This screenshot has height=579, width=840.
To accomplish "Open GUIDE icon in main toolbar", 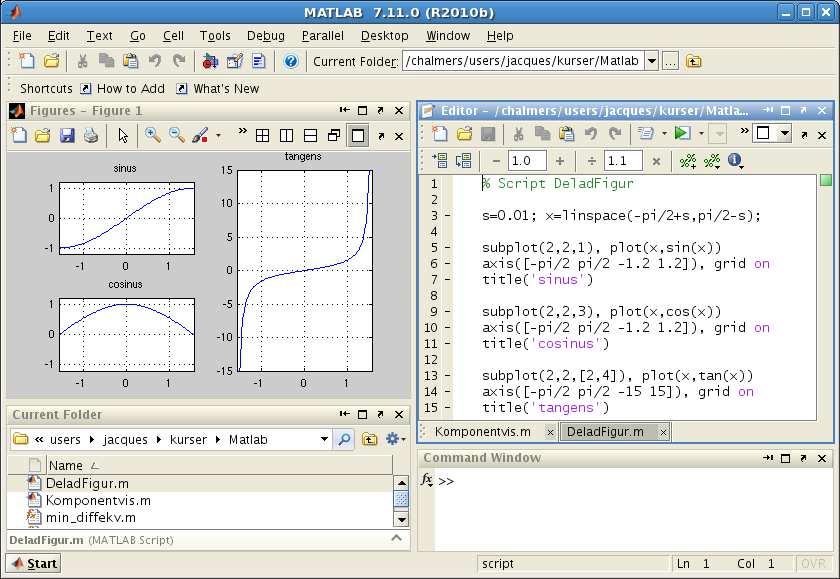I will pos(235,61).
